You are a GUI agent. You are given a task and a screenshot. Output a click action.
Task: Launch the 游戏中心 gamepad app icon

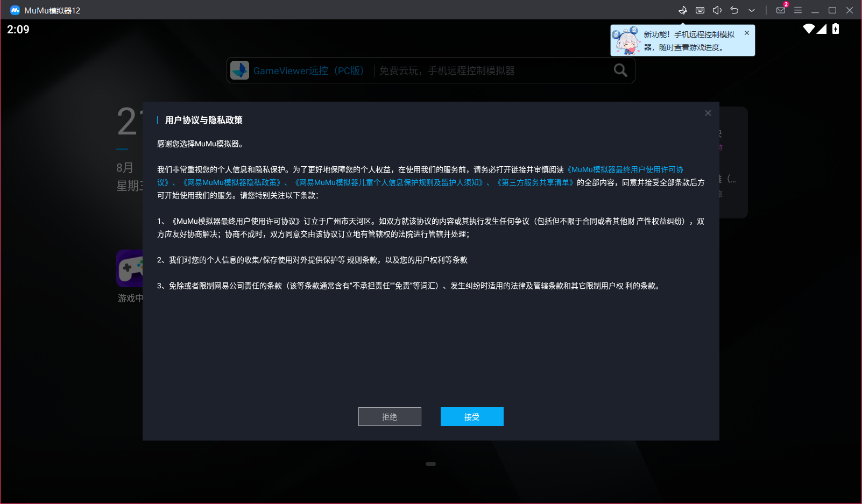(x=130, y=268)
